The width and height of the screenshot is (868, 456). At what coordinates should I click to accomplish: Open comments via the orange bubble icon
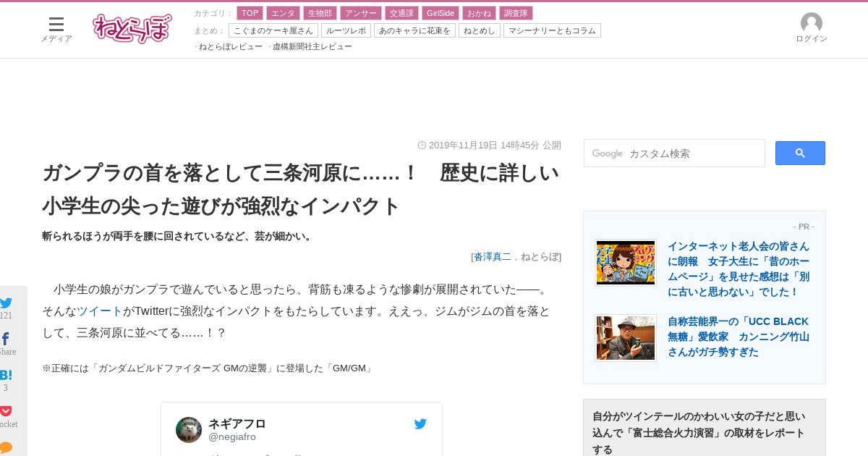6,447
